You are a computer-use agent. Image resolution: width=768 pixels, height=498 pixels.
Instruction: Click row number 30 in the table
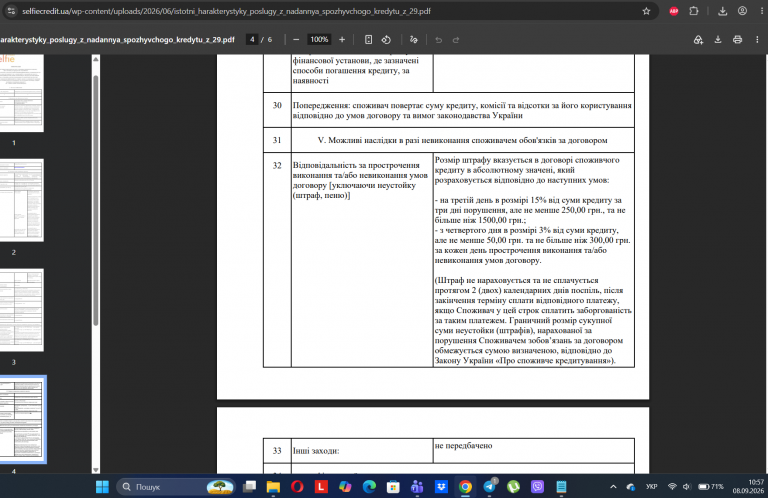click(277, 105)
